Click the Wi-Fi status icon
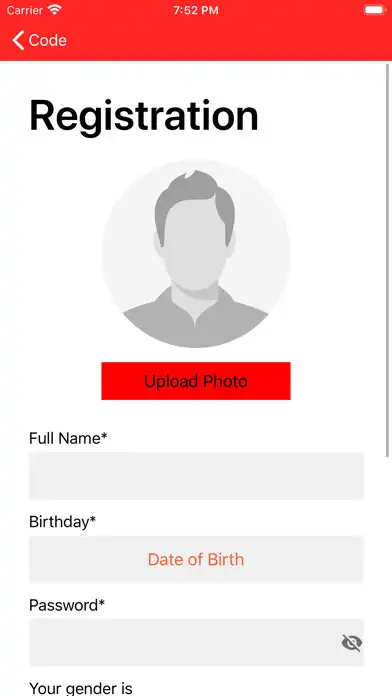 click(x=55, y=10)
